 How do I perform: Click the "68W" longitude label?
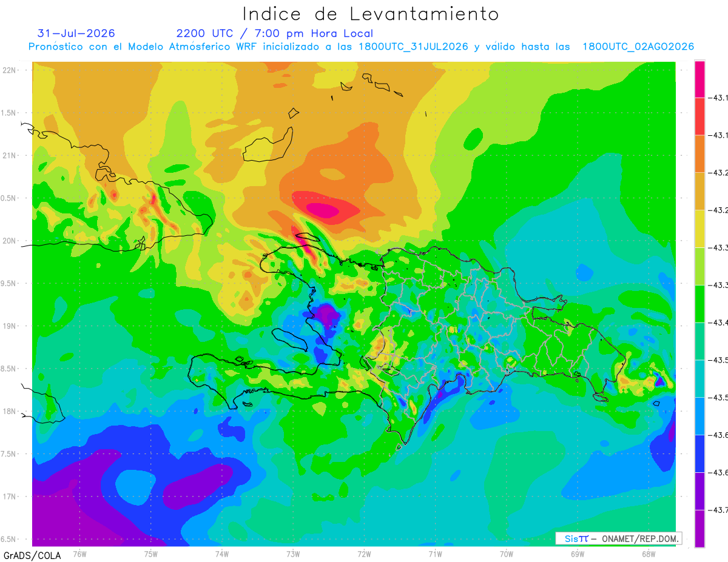(x=648, y=554)
